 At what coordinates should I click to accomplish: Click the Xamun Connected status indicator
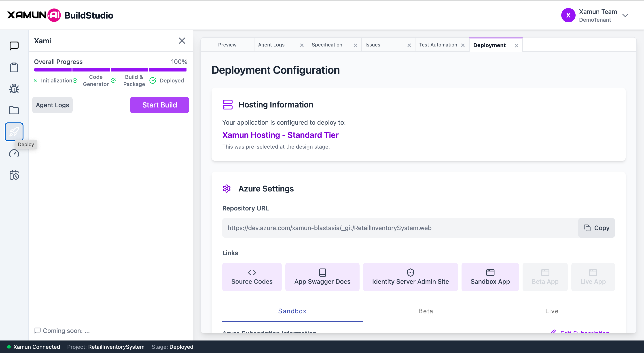(x=34, y=347)
